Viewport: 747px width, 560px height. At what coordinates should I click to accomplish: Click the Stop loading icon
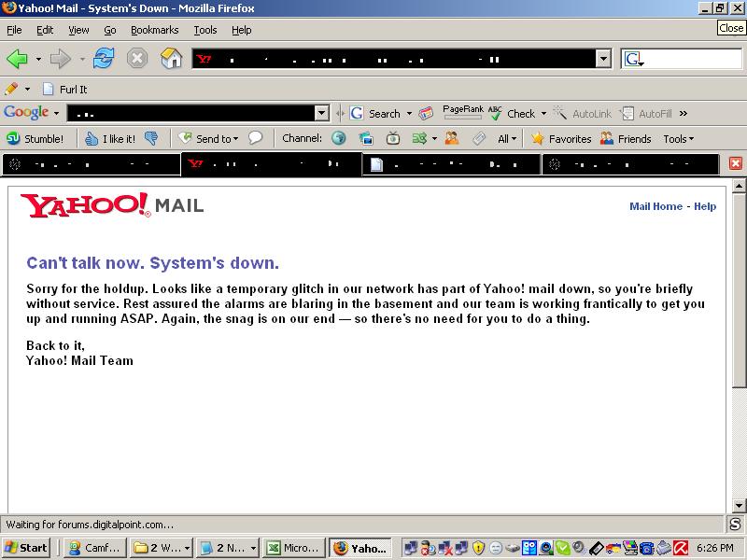point(136,59)
